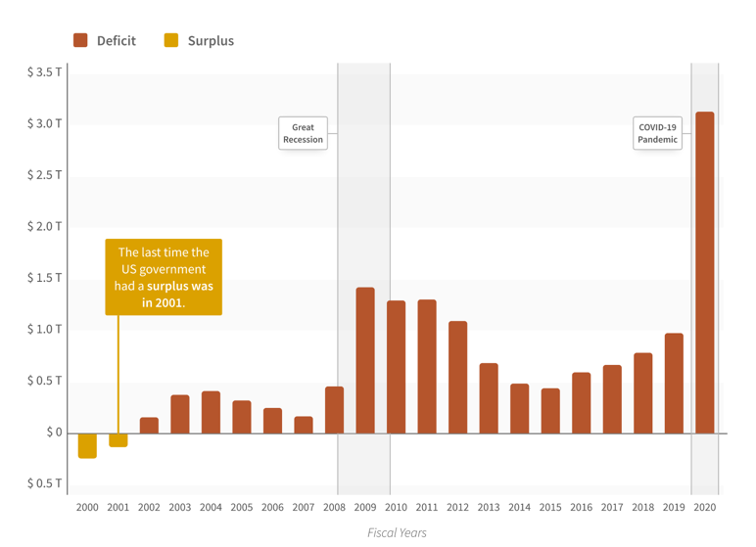Image resolution: width=756 pixels, height=547 pixels.
Task: Toggle the Deficit series legend label
Action: coord(116,40)
